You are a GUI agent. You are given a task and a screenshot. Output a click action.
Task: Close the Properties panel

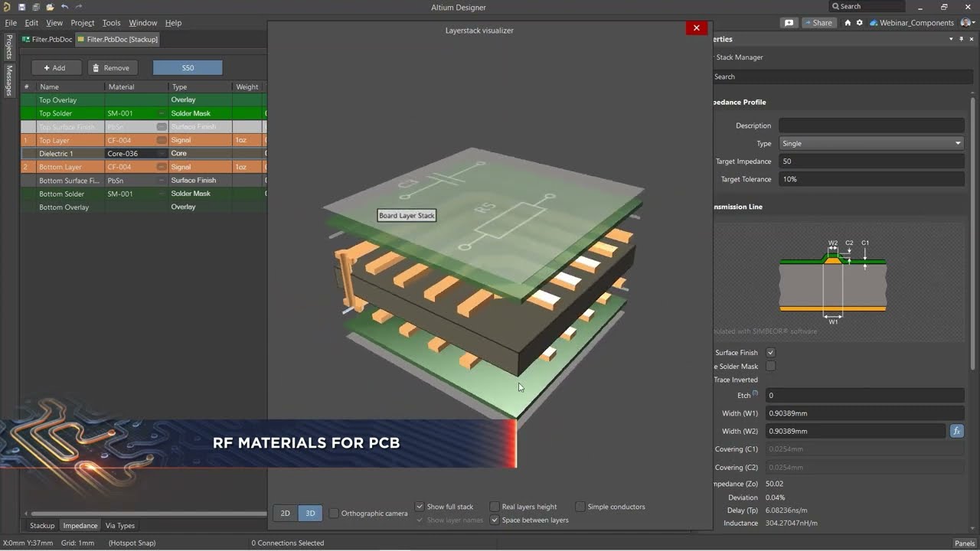pos(972,39)
